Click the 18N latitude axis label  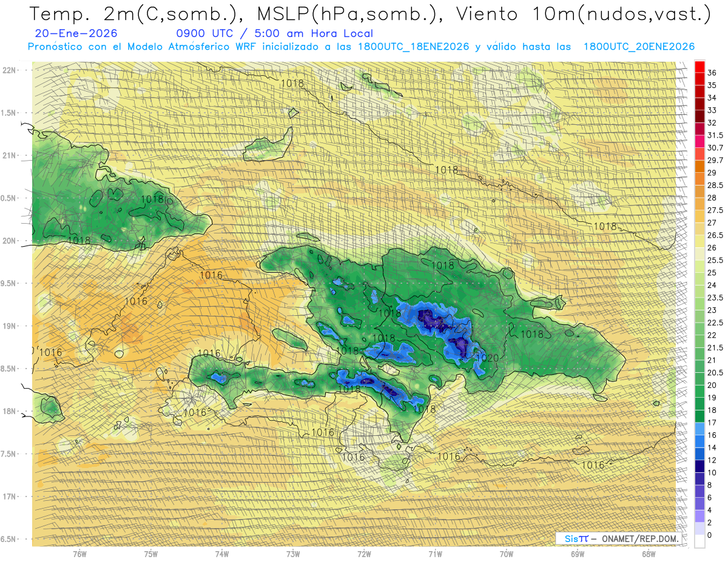(x=9, y=411)
